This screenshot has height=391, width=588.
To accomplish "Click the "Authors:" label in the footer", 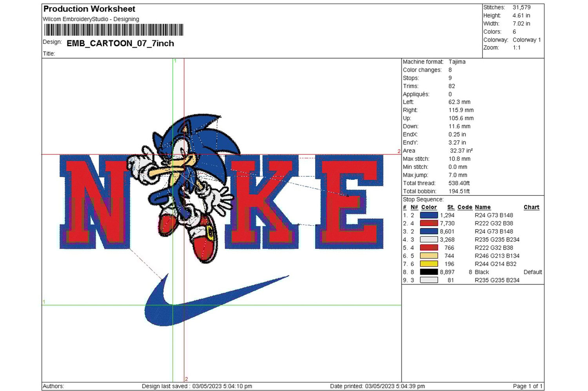I will pyautogui.click(x=53, y=386).
